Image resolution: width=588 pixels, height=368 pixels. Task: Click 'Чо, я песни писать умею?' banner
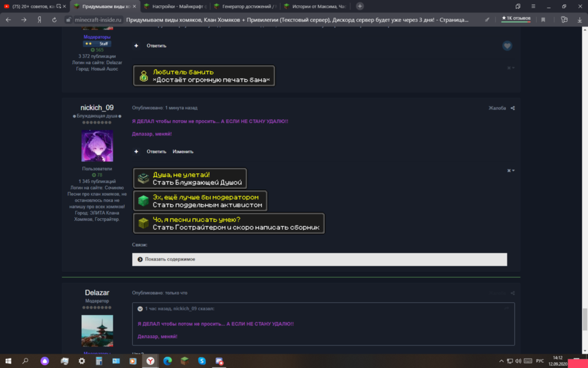tap(229, 223)
